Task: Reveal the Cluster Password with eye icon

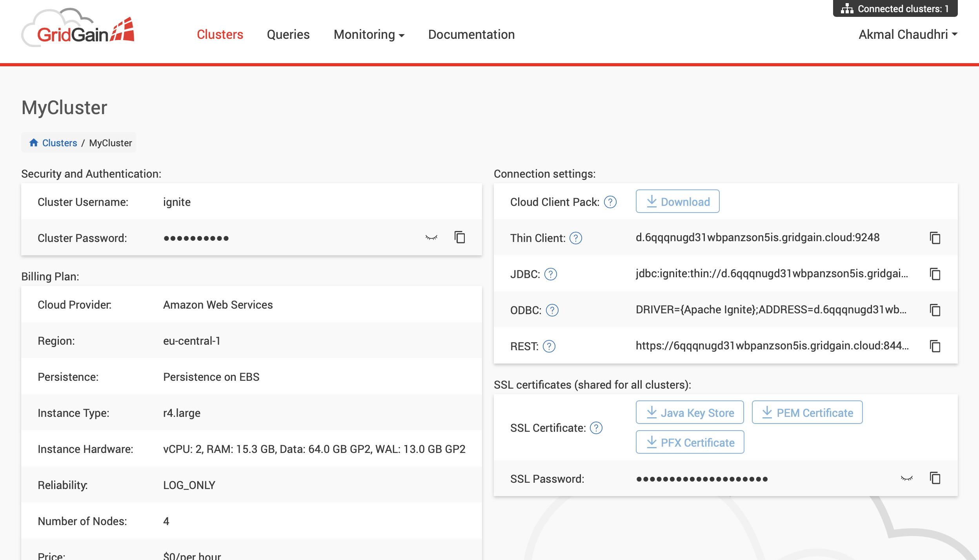Action: click(x=431, y=237)
